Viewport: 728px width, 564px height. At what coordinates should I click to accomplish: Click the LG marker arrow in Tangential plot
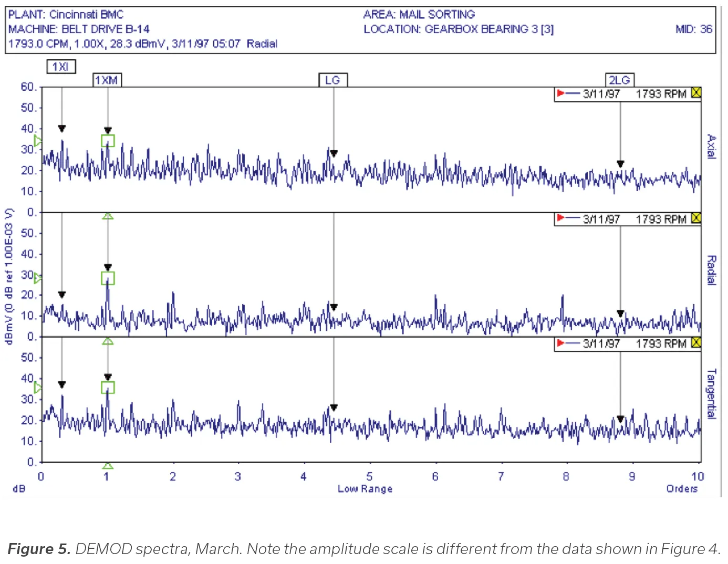point(334,408)
